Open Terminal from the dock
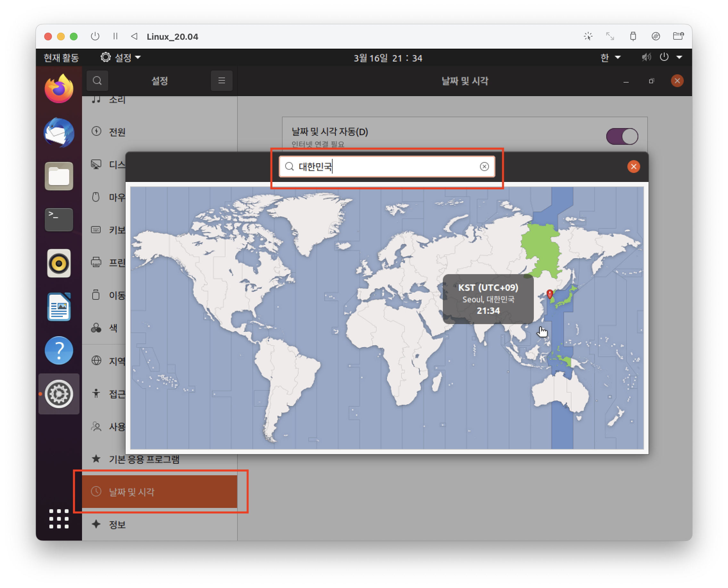728x588 pixels. pos(59,219)
